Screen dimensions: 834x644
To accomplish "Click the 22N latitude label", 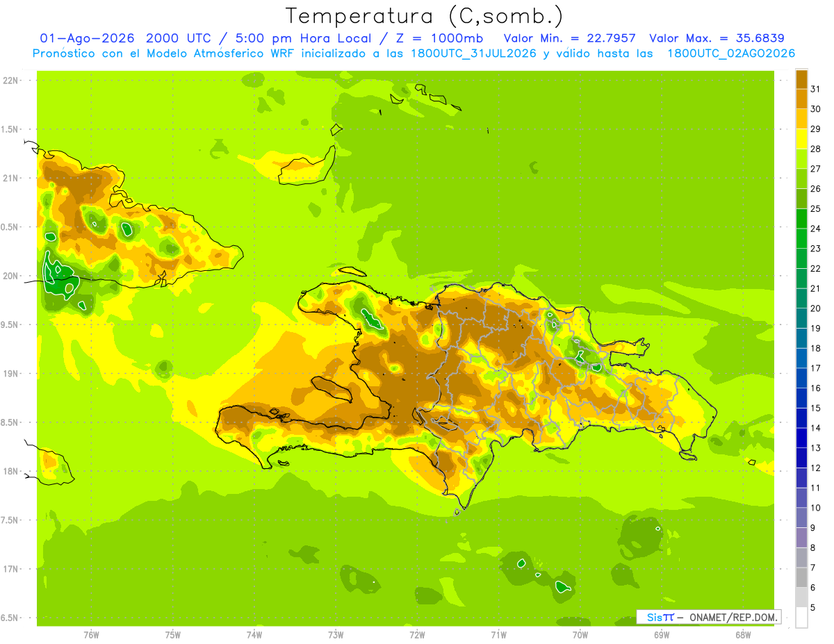I will [x=10, y=81].
